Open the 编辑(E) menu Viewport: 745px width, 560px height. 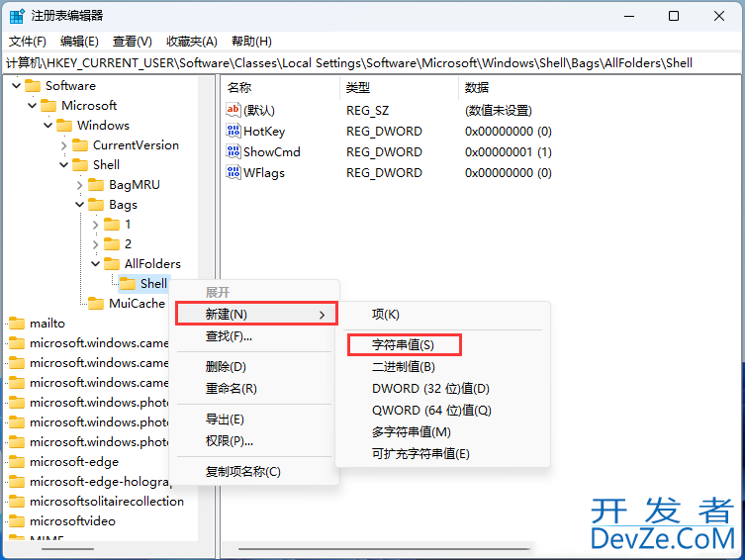point(79,42)
